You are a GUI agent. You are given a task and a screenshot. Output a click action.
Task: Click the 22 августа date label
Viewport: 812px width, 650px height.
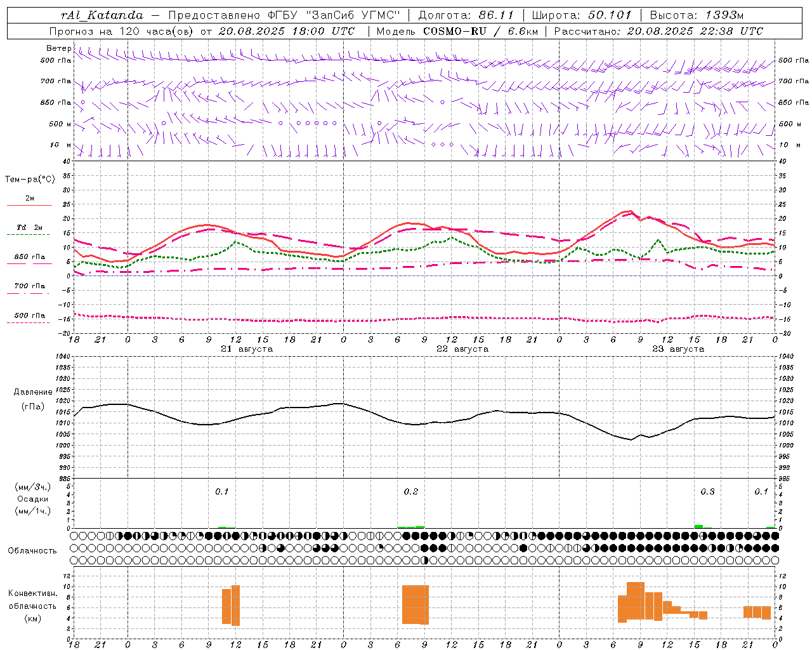click(462, 349)
